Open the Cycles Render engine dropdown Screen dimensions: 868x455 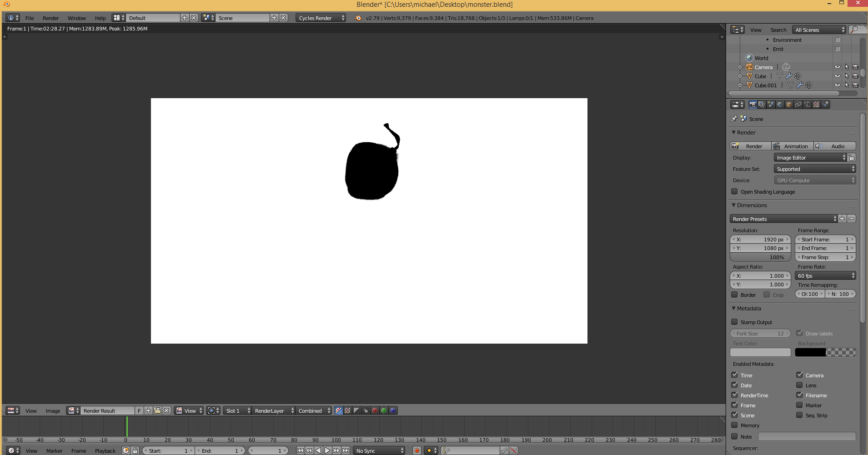[x=321, y=18]
